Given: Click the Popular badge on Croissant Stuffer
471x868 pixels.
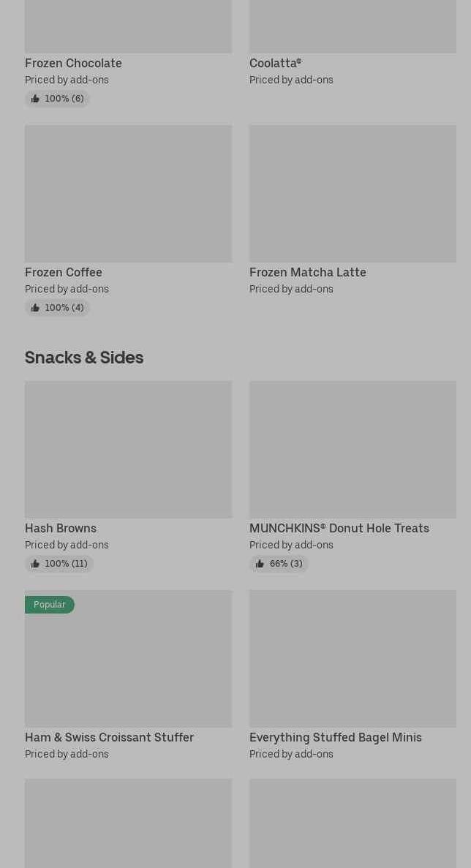Looking at the screenshot, I should pos(50,605).
